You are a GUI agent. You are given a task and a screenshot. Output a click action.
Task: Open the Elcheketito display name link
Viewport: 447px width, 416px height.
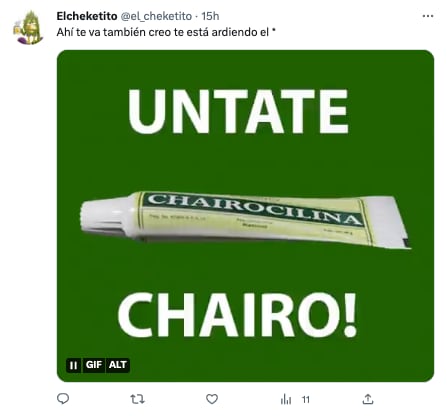tap(87, 16)
